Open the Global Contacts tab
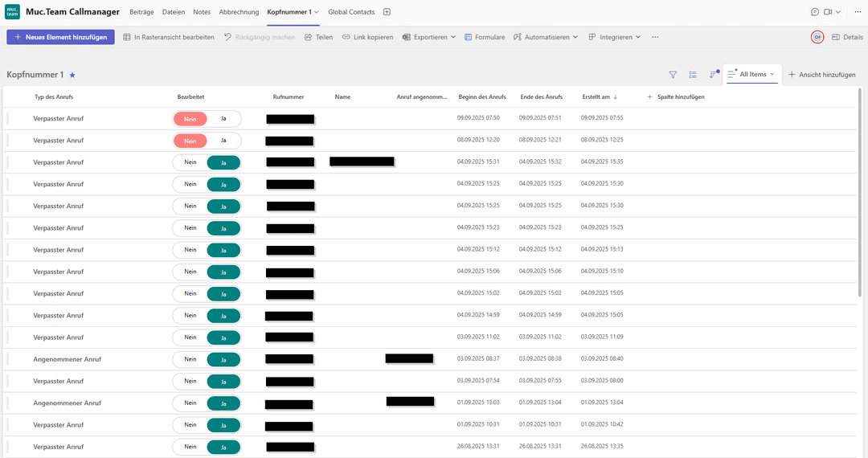The image size is (868, 458). click(351, 12)
